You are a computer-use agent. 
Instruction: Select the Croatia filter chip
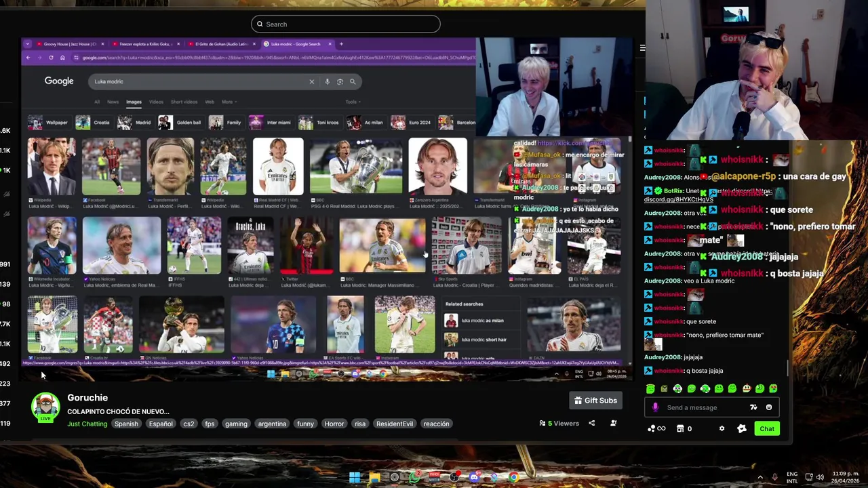(x=94, y=123)
